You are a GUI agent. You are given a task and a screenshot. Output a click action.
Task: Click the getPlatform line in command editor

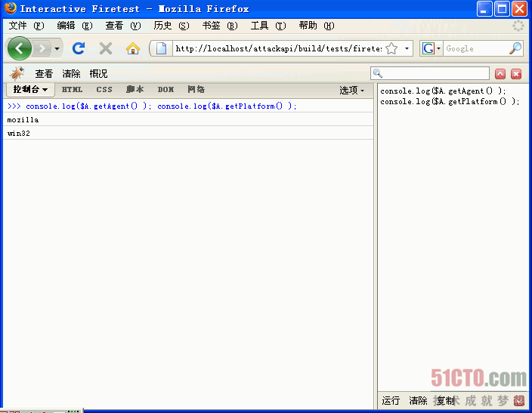[x=450, y=101]
